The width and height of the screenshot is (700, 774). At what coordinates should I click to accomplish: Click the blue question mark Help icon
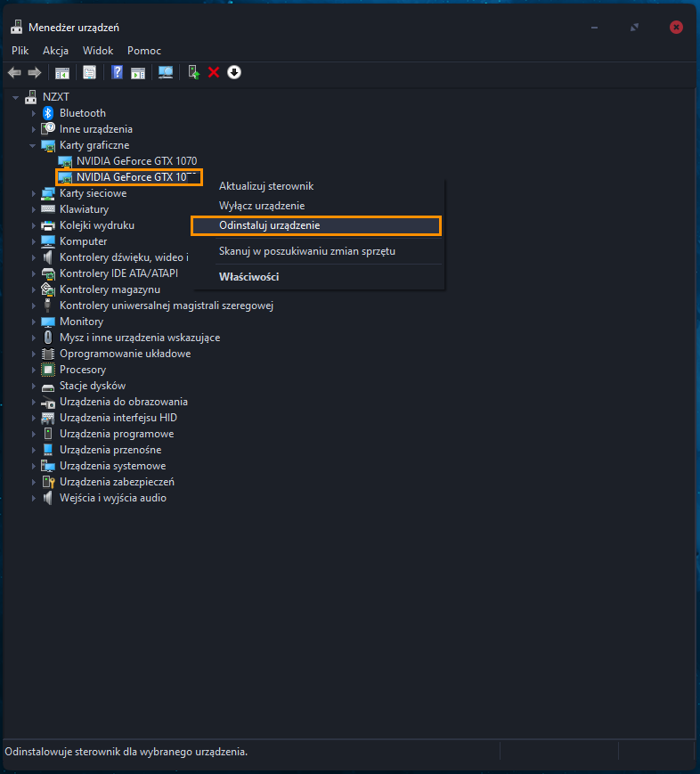pyautogui.click(x=117, y=72)
